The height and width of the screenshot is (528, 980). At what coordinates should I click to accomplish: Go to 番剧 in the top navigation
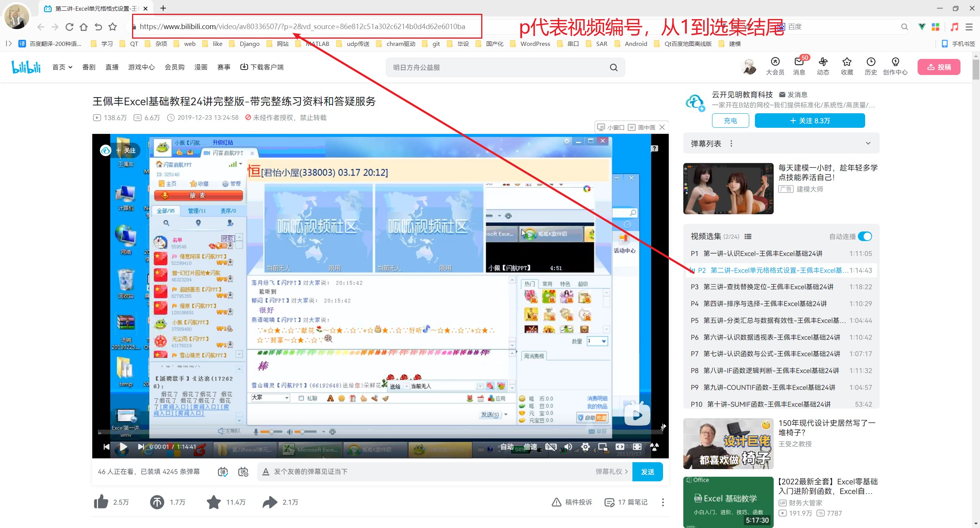pyautogui.click(x=89, y=67)
